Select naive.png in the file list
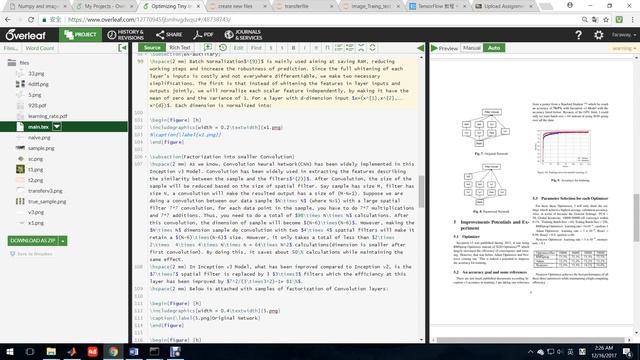Screen dimensions: 640x360 (39, 138)
